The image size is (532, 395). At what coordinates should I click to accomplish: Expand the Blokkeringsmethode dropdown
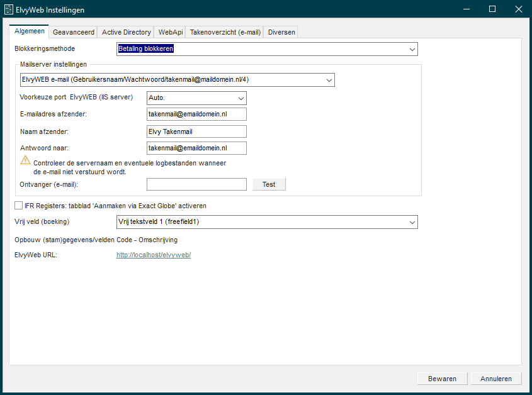click(x=267, y=49)
